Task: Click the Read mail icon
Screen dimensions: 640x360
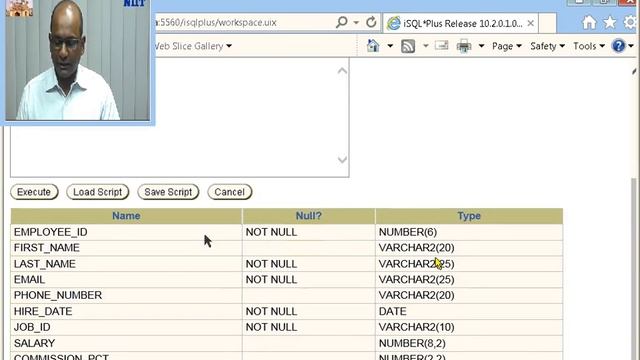Action: coord(442,46)
